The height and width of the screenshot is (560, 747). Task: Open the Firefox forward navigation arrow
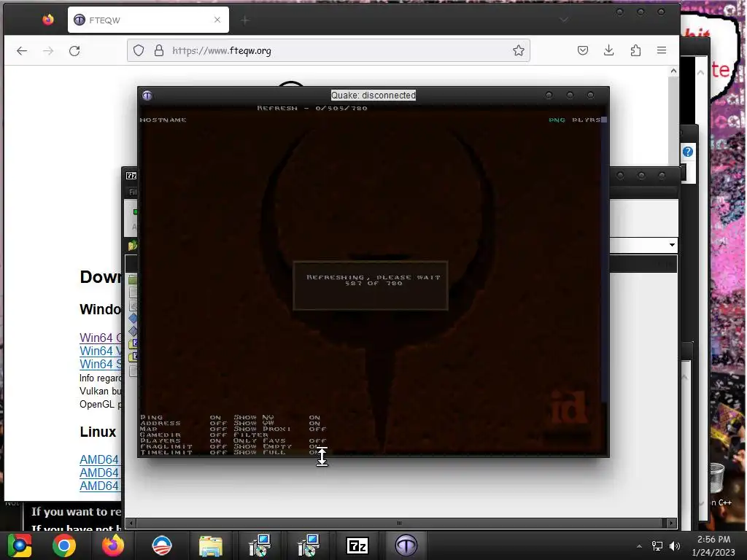tap(48, 50)
